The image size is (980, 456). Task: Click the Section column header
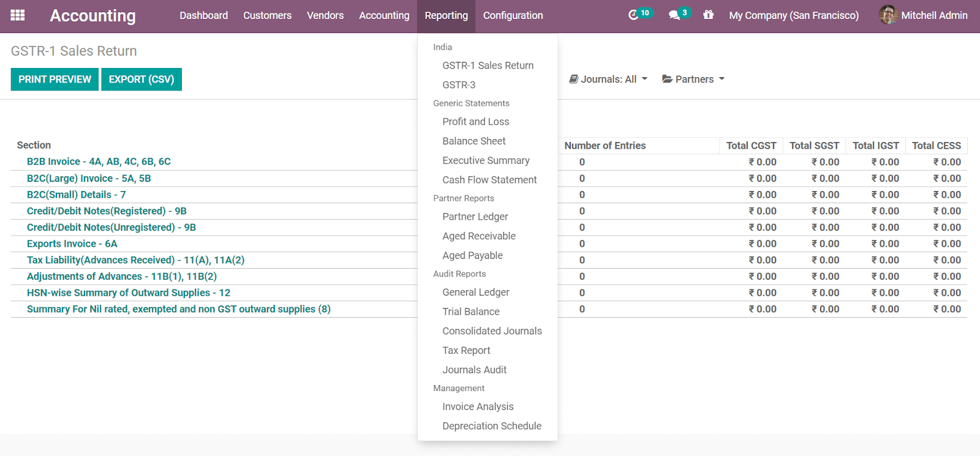34,145
